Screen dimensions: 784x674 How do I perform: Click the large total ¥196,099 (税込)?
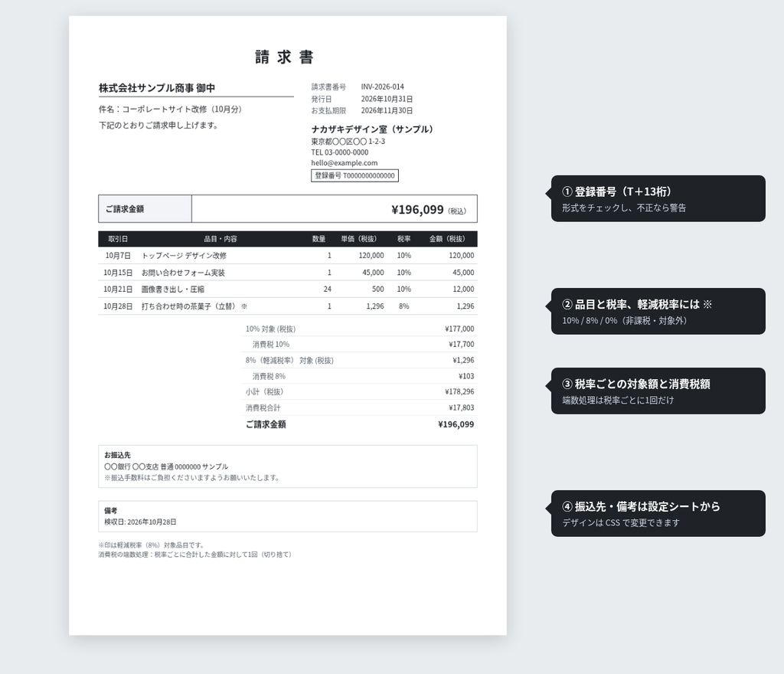coord(429,210)
